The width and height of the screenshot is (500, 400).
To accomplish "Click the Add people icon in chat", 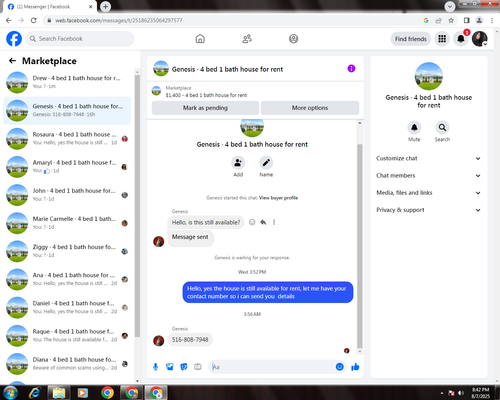I will 238,163.
